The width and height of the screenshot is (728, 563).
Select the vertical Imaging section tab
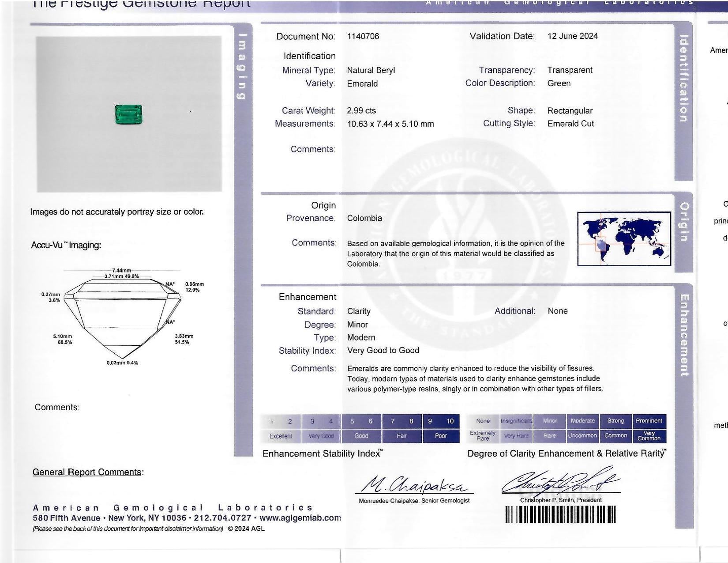click(242, 66)
